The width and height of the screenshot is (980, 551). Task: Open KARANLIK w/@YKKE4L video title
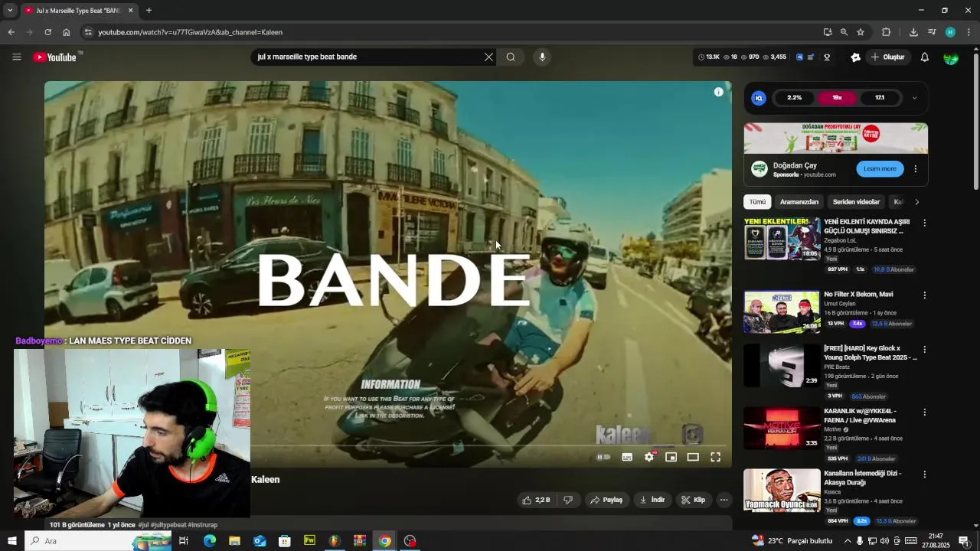(x=861, y=416)
